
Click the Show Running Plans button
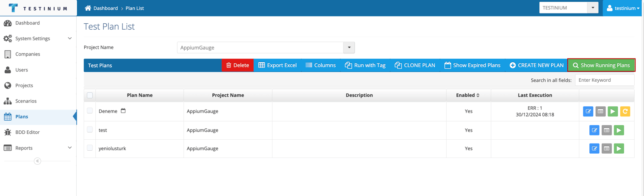pos(601,65)
